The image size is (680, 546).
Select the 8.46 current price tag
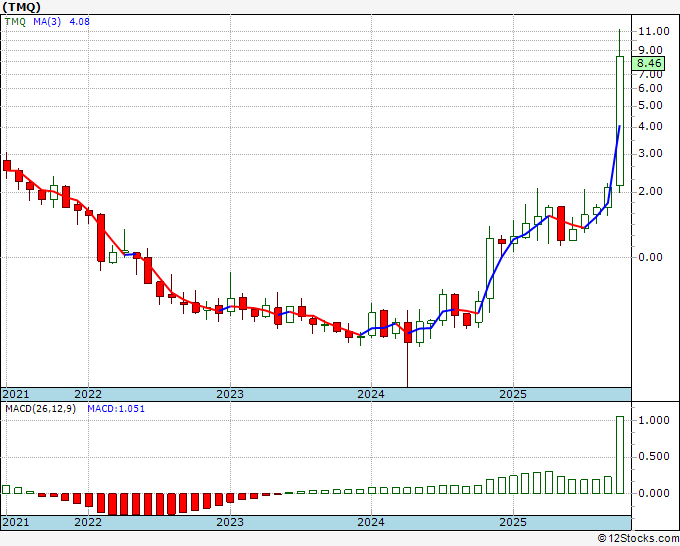tap(648, 63)
